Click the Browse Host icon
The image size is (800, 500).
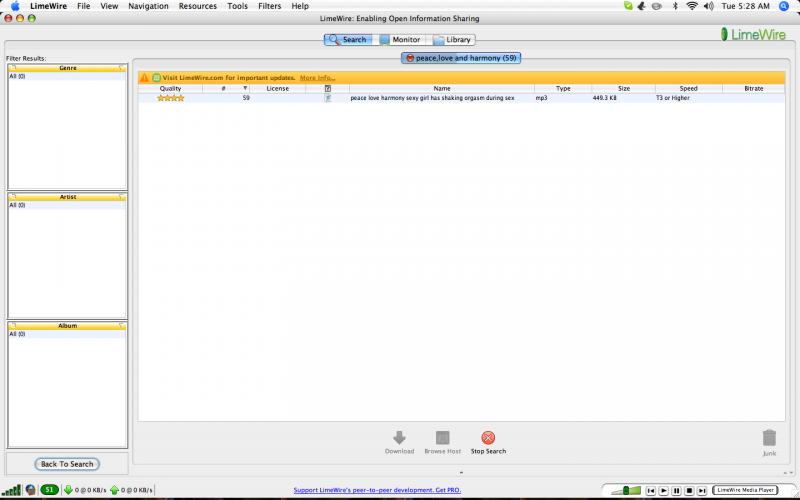tap(442, 438)
